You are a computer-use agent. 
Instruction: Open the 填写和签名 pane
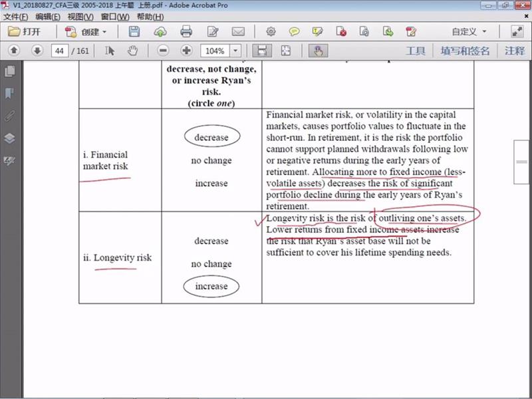click(x=465, y=51)
